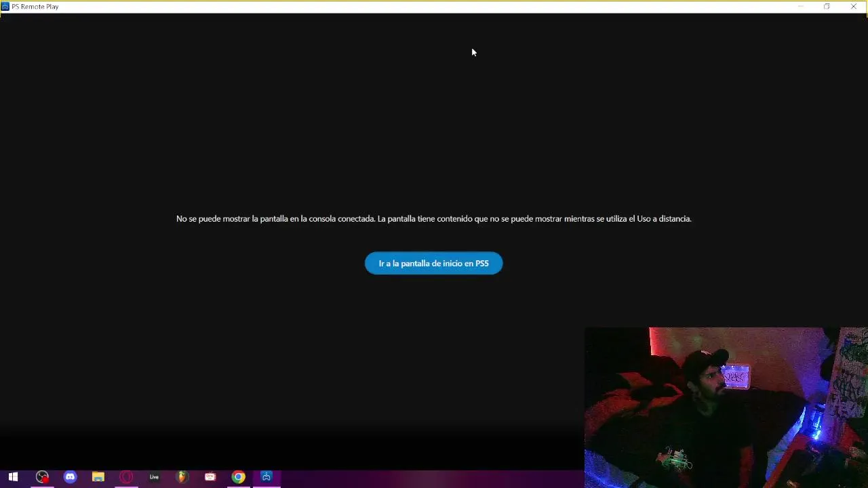Minimize the PS Remote Play window

(800, 6)
